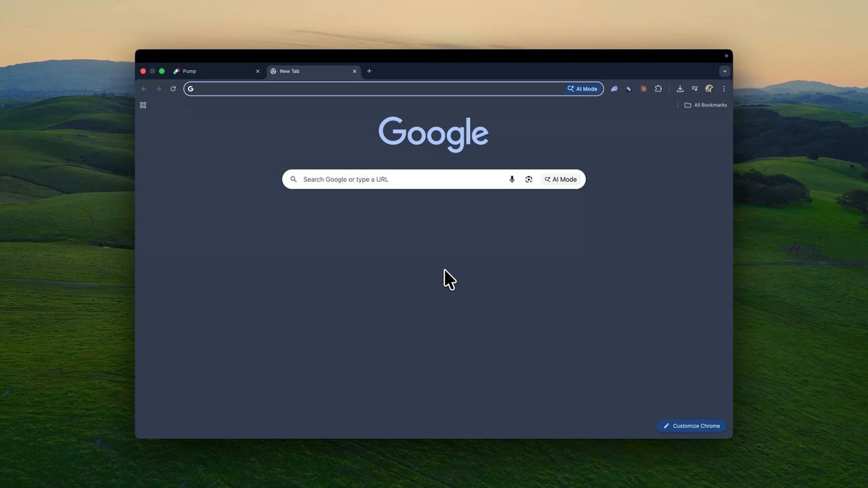This screenshot has width=868, height=488.
Task: Open the profile avatar menu
Action: coord(709,89)
